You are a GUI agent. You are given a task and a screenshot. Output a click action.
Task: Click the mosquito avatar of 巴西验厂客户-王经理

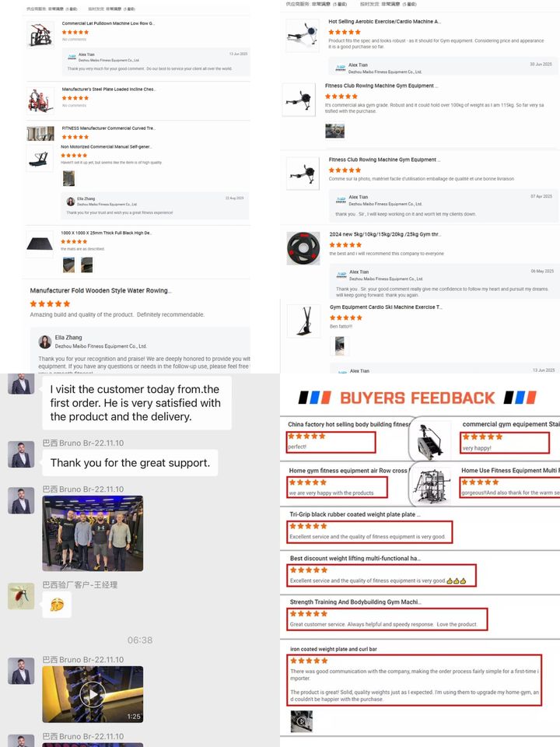[21, 595]
